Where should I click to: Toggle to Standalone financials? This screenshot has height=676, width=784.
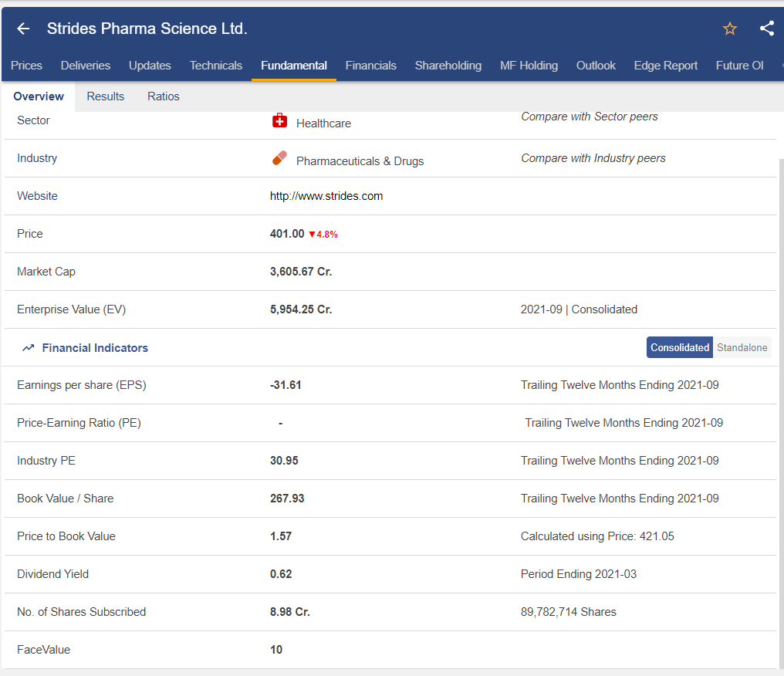[742, 347]
